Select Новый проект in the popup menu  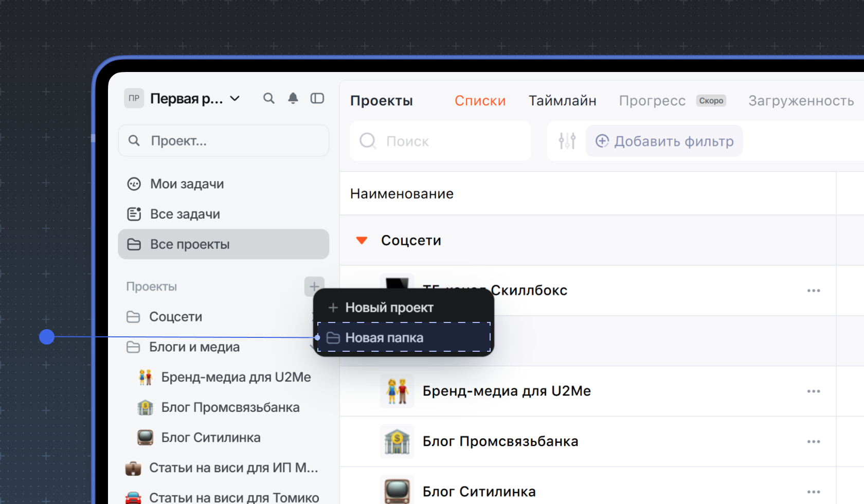tap(389, 308)
